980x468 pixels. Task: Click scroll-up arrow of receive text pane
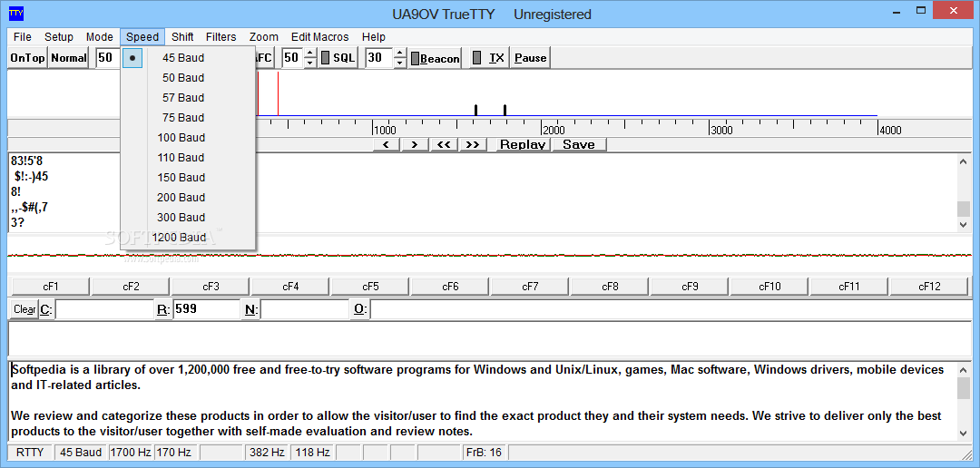click(964, 161)
